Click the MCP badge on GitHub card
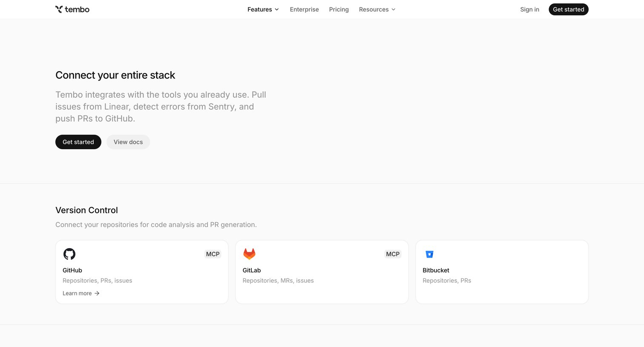 click(213, 254)
